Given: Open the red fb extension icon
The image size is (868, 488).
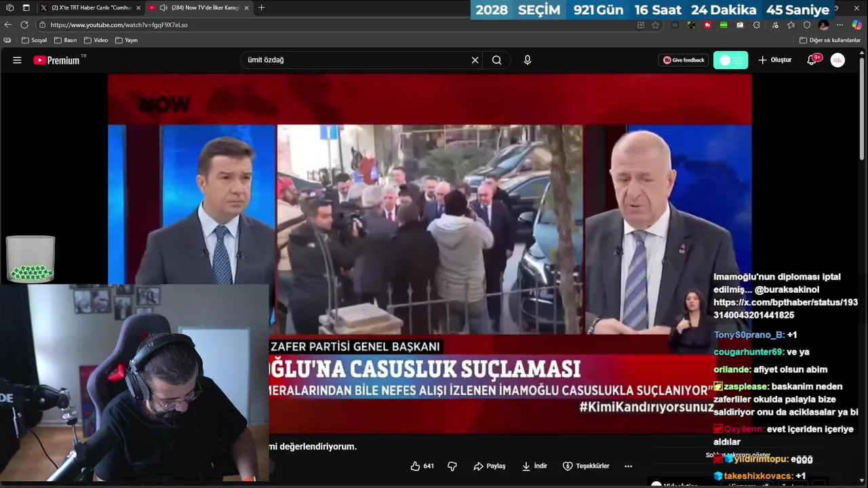Looking at the screenshot, I should tap(707, 24).
